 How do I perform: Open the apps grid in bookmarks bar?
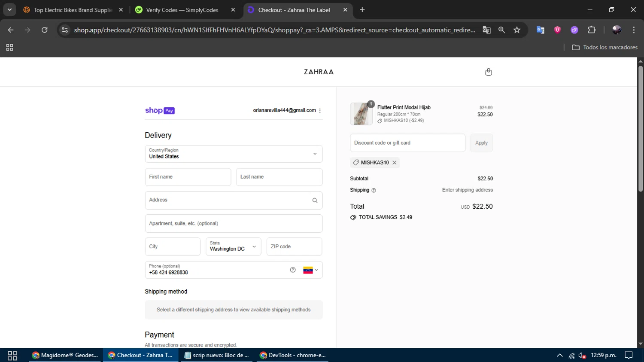(9, 48)
